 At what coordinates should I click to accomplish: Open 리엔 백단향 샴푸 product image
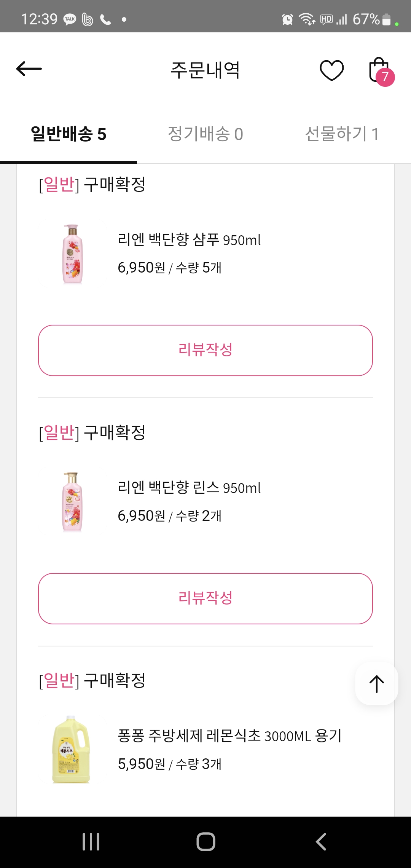72,254
